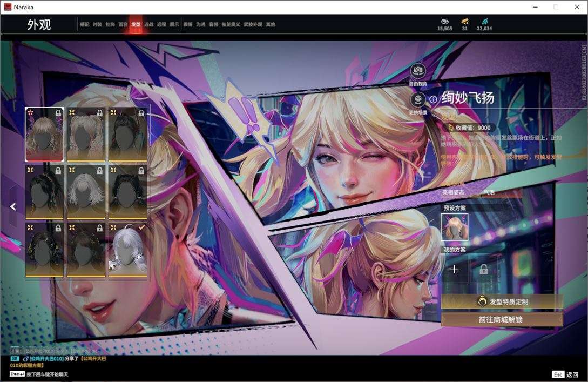Viewport: 588px width, 382px height.
Task: Open the 自由视角 free camera icon
Action: click(x=418, y=71)
